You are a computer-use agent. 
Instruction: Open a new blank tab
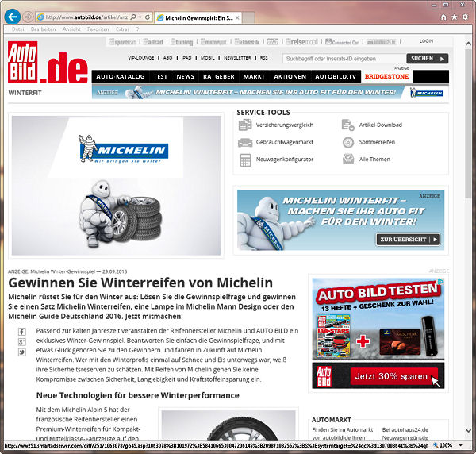tap(248, 18)
